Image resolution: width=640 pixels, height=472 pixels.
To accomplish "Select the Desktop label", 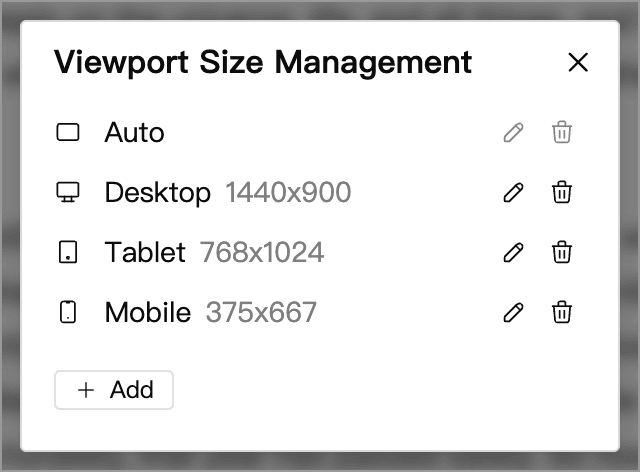I will coord(158,193).
